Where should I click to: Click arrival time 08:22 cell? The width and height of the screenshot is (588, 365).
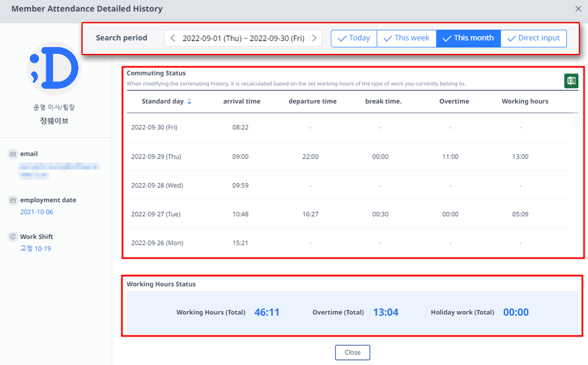pos(240,127)
